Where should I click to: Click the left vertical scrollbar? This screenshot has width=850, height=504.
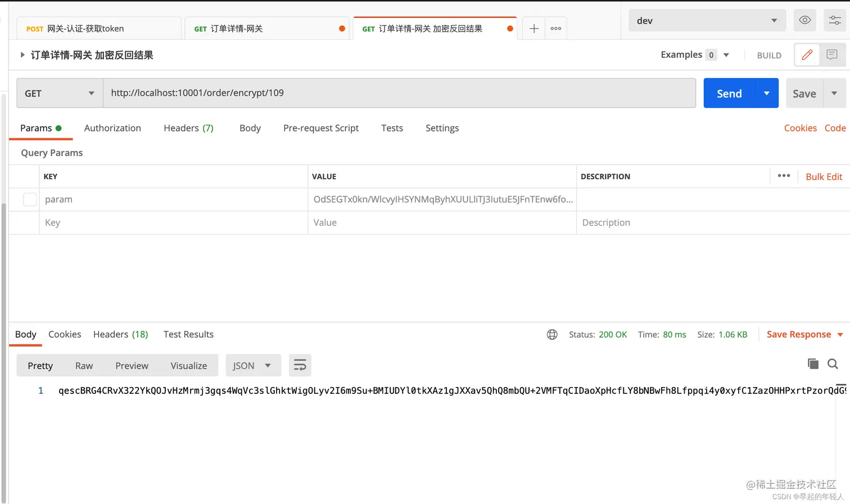[4, 354]
